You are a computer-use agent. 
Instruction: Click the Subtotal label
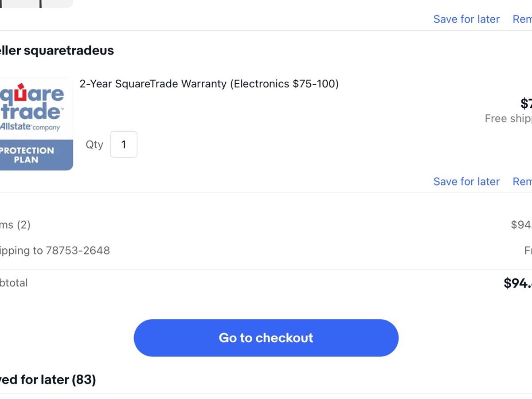coord(13,283)
